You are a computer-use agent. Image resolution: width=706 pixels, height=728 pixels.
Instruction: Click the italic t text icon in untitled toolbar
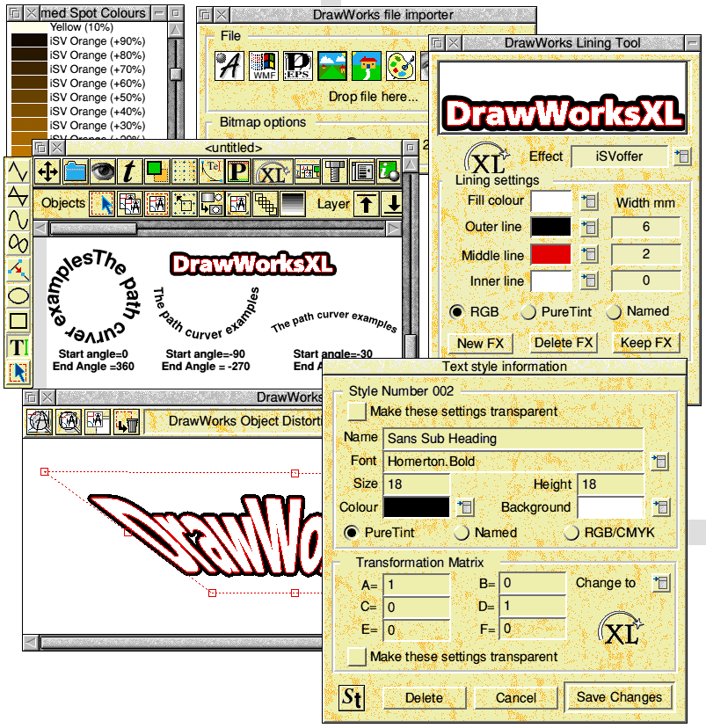point(129,171)
